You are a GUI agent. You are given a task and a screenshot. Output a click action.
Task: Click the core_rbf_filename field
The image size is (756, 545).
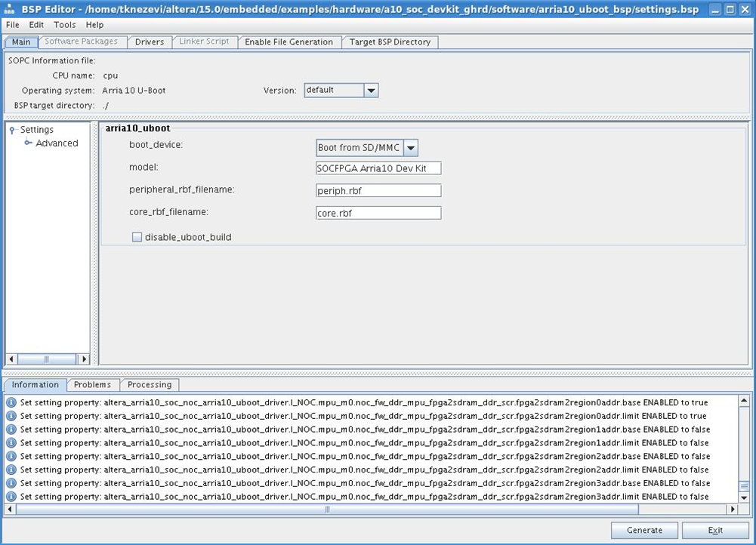tap(378, 213)
